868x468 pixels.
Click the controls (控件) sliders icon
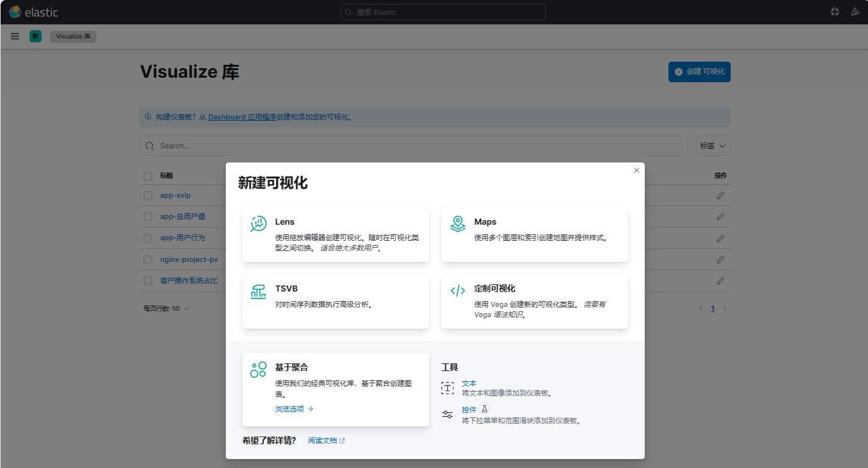[447, 415]
